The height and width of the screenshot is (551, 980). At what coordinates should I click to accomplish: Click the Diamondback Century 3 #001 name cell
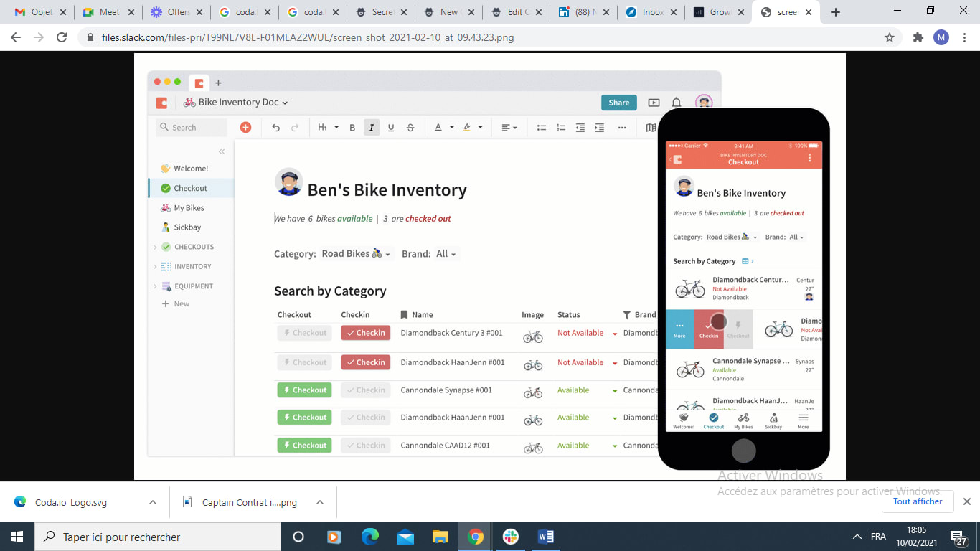click(x=452, y=333)
